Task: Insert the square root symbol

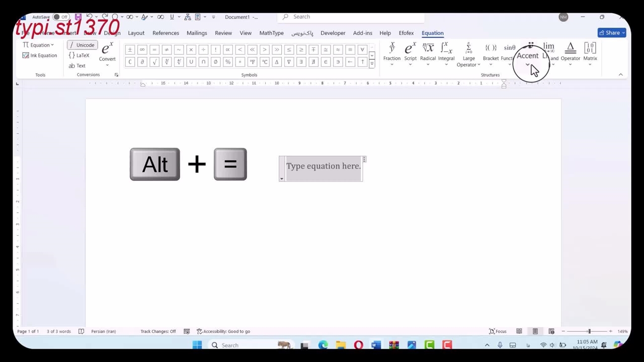Action: [x=154, y=62]
